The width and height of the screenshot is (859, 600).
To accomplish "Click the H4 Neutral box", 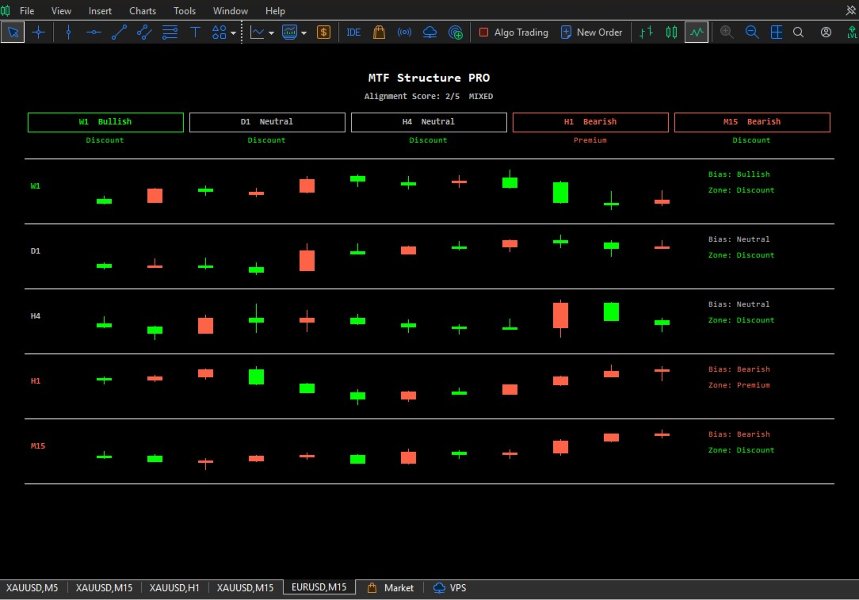I will (428, 122).
